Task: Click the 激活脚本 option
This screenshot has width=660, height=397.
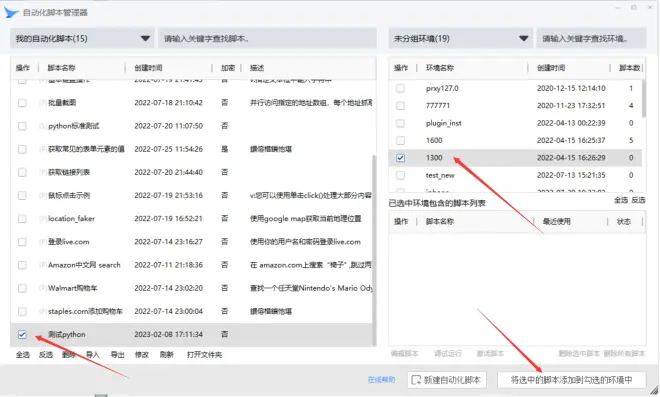Action: 490,353
